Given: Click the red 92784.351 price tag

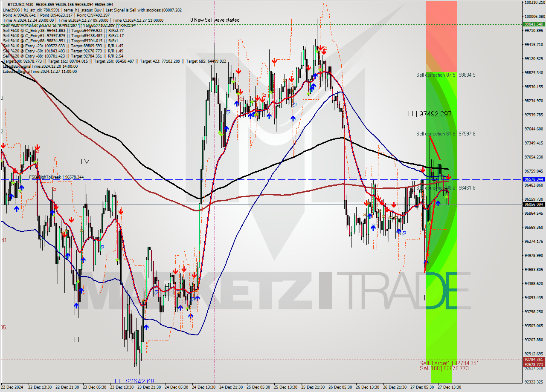Looking at the screenshot, I should click(x=533, y=360).
